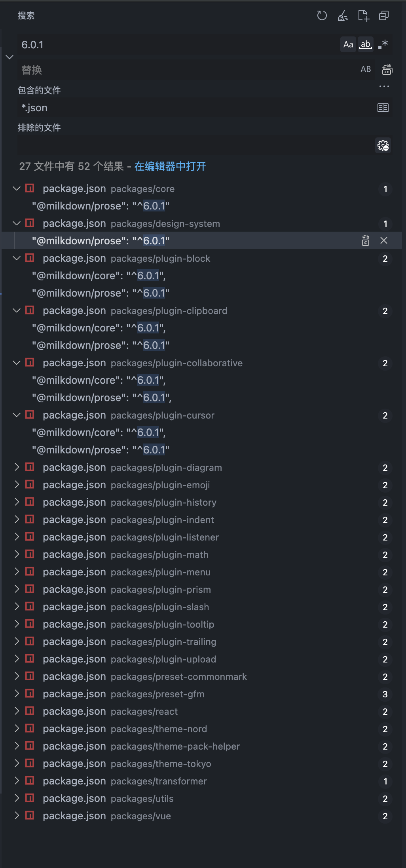Select package.json in packages/plugin-slash
The height and width of the screenshot is (868, 406).
pos(202,607)
